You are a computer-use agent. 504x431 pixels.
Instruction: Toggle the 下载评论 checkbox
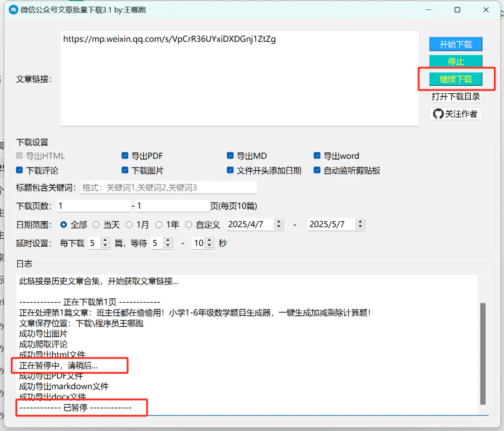coord(19,170)
